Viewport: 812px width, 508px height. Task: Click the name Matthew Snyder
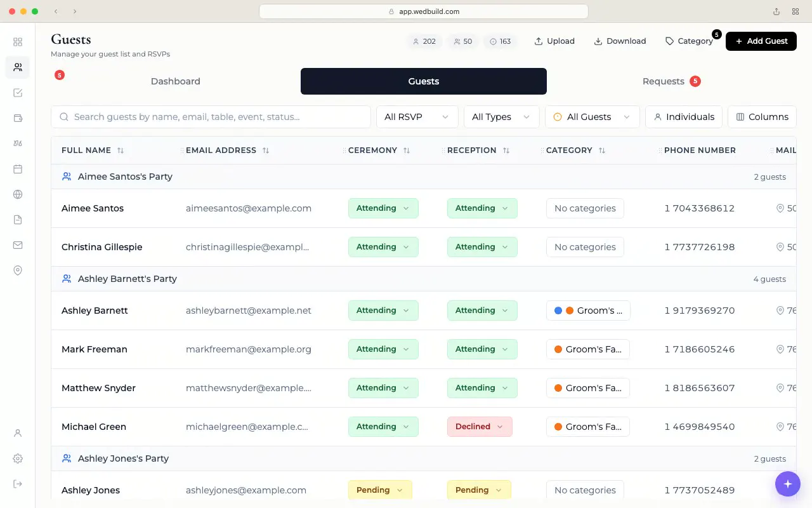click(x=98, y=388)
